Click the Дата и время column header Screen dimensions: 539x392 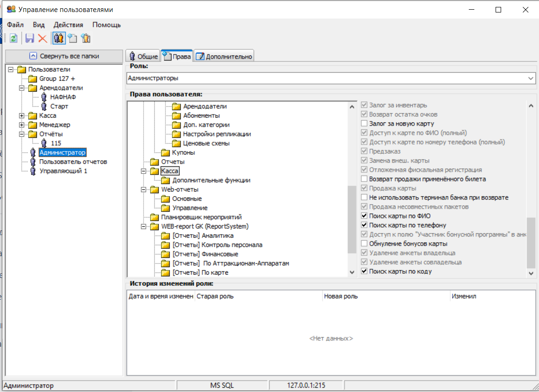pyautogui.click(x=161, y=296)
